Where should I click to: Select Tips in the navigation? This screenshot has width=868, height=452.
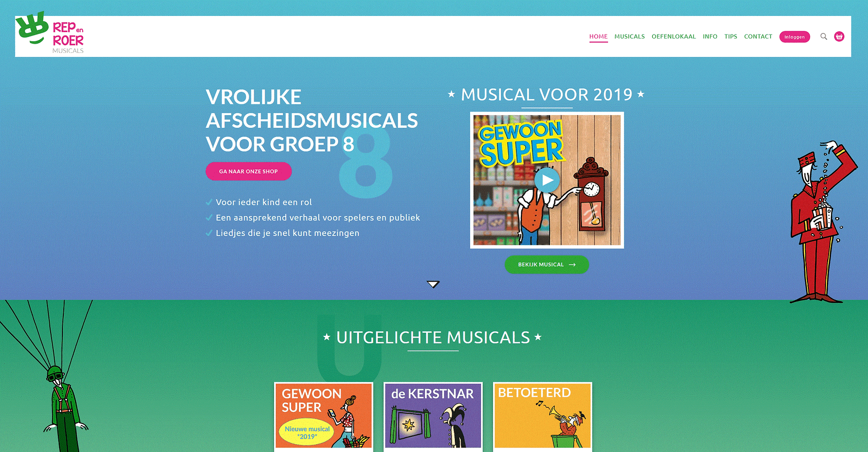pyautogui.click(x=731, y=37)
